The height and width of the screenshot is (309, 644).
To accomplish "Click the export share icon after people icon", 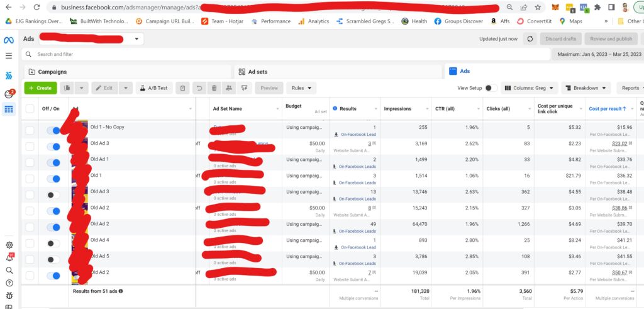I will pos(244,88).
